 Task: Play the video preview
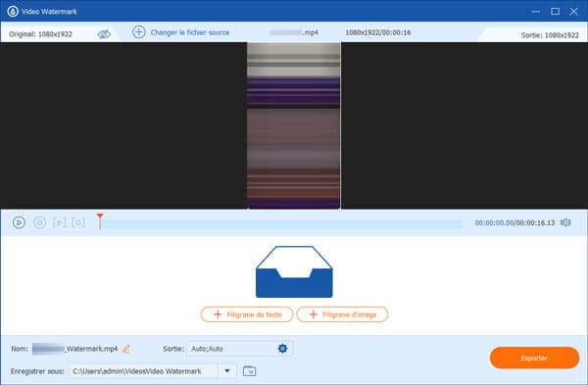click(x=19, y=222)
